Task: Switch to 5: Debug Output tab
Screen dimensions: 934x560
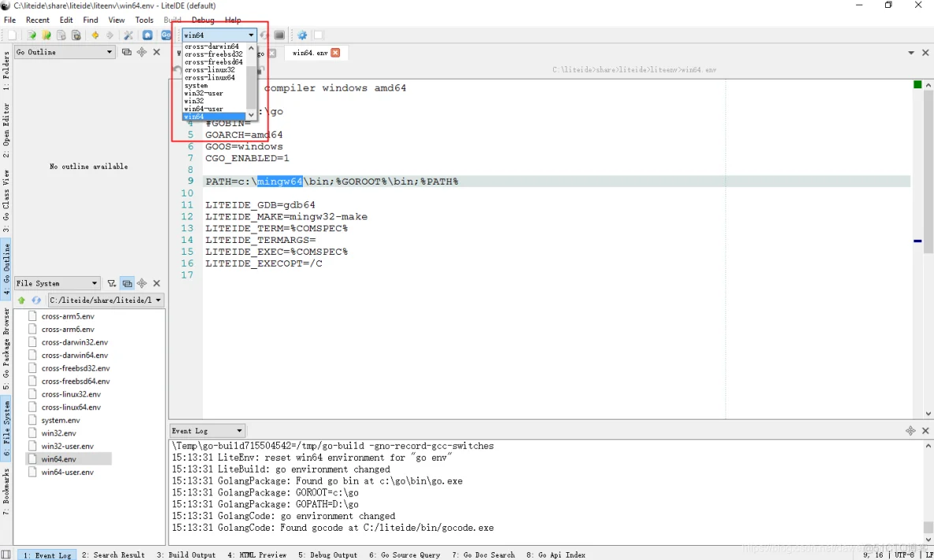Action: click(327, 554)
